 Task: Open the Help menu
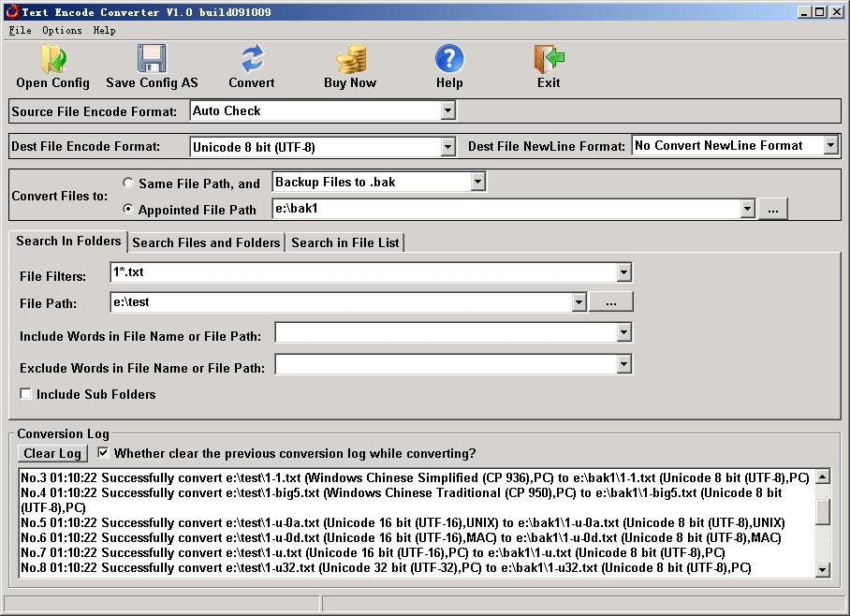(x=104, y=30)
